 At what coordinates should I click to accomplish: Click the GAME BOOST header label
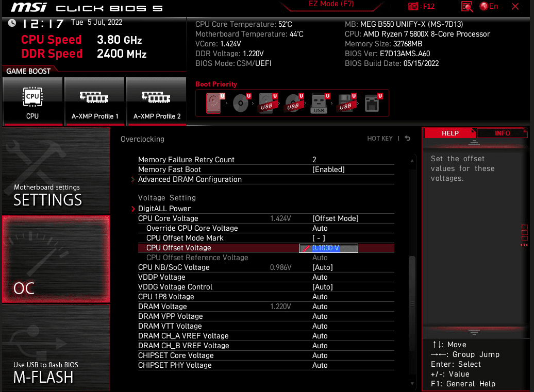point(29,71)
